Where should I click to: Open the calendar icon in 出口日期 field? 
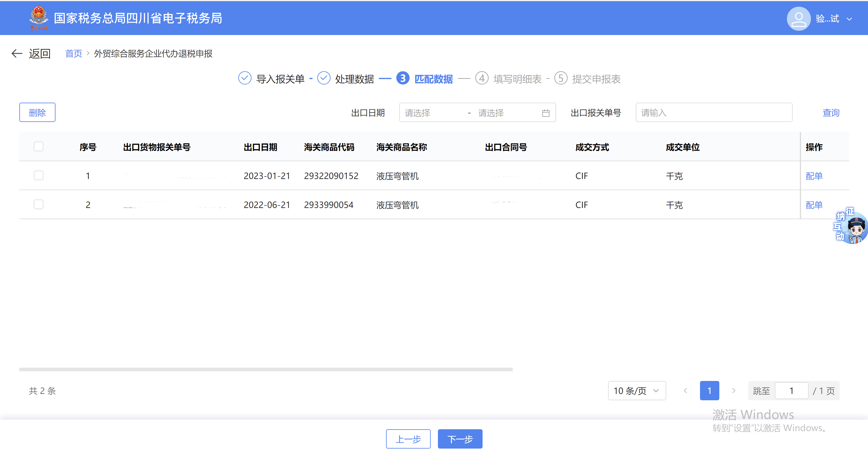tap(546, 113)
